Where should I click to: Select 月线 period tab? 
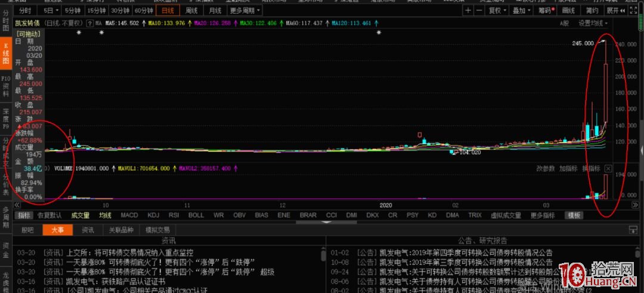(x=215, y=11)
